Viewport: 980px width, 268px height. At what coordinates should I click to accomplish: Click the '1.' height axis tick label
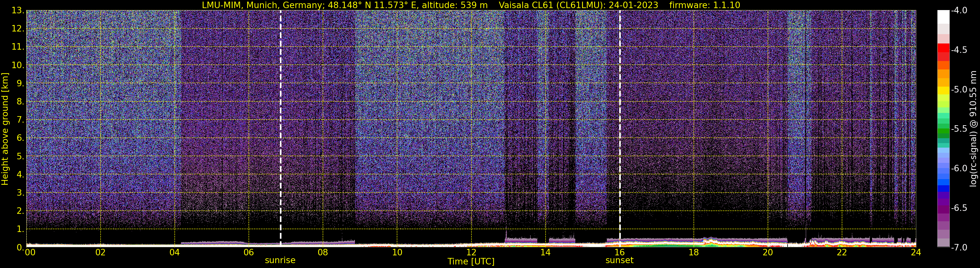pos(20,229)
